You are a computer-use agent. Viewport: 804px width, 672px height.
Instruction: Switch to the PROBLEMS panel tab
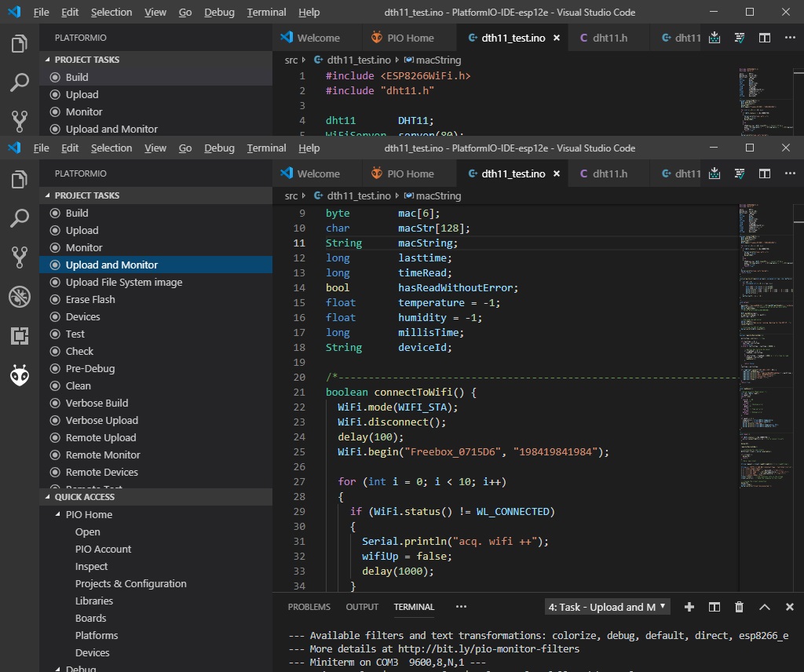309,607
